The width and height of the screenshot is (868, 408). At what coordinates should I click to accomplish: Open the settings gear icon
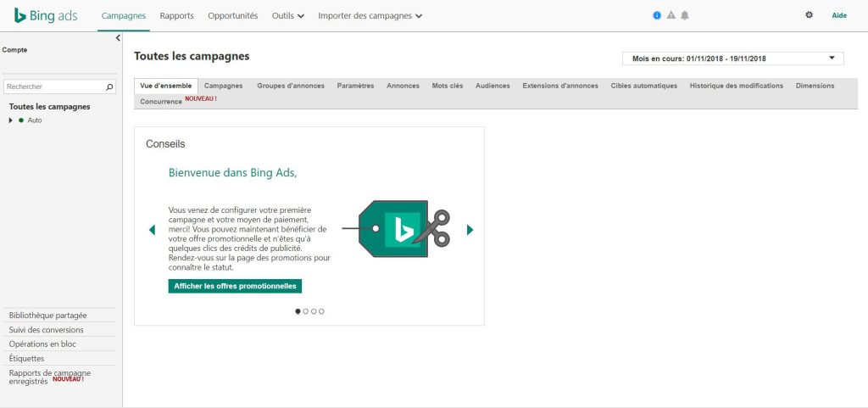coord(809,15)
